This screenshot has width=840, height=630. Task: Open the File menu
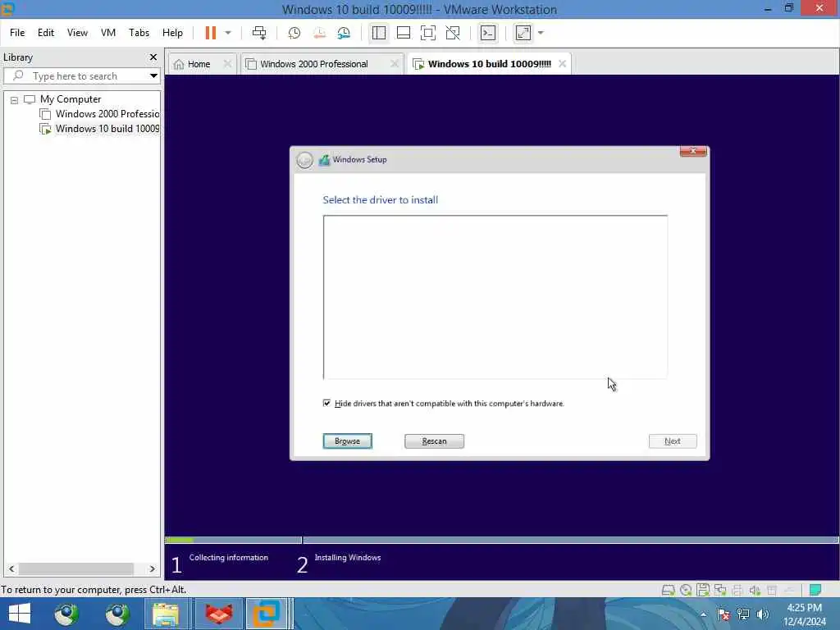[17, 33]
